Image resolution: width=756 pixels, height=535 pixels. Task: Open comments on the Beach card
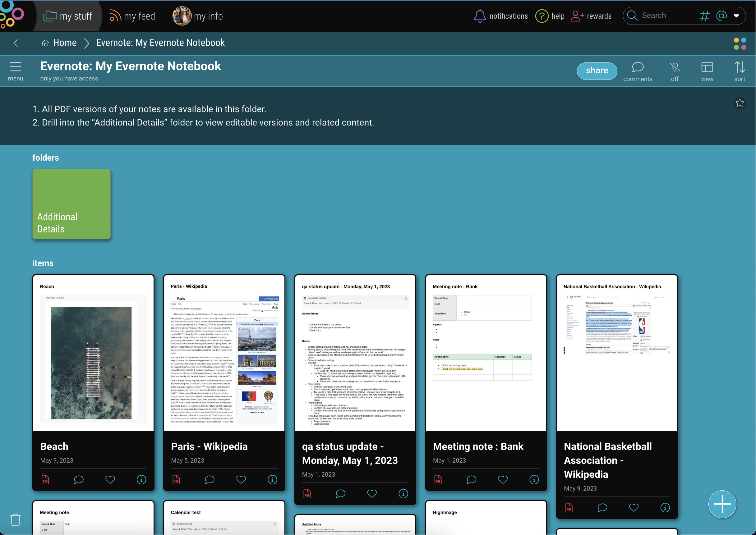[x=79, y=480]
